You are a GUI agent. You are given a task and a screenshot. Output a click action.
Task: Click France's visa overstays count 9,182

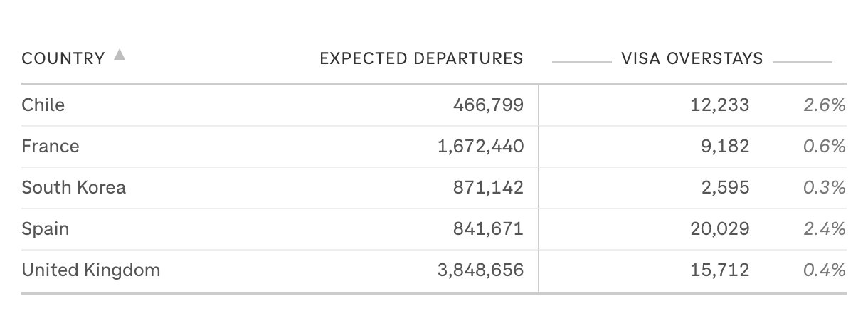(724, 147)
